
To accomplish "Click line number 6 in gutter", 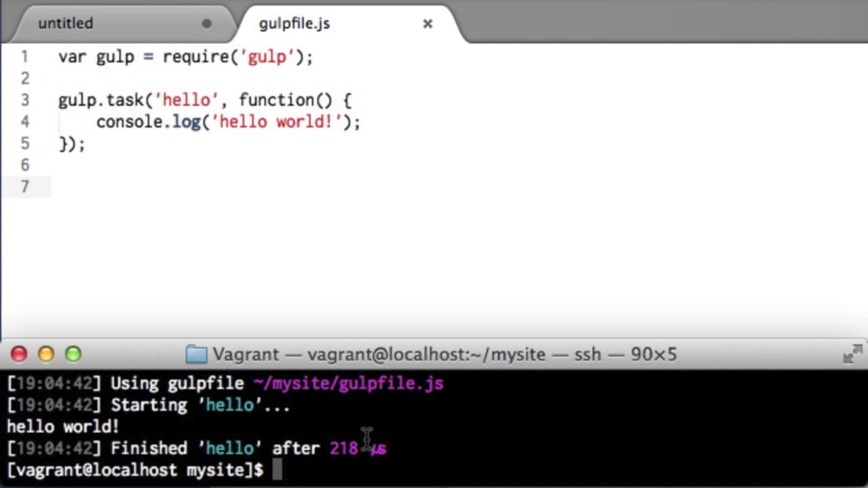I will (24, 165).
